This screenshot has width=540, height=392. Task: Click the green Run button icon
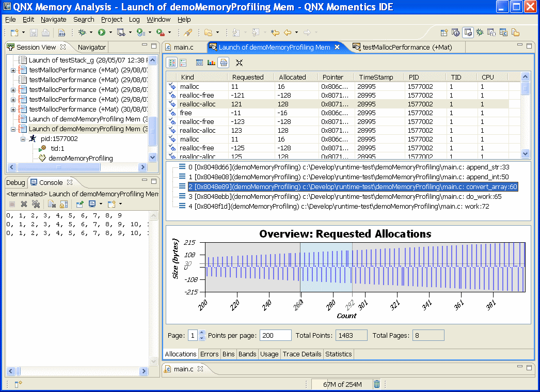[102, 33]
